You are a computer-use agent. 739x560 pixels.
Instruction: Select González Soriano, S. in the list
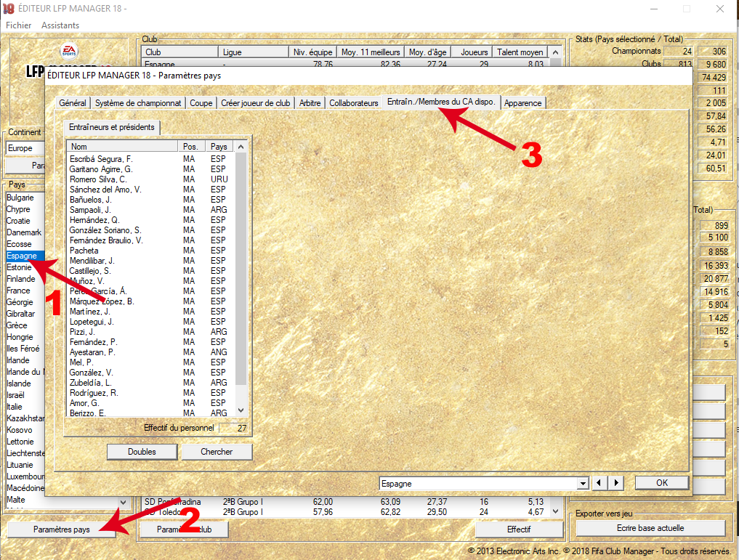pyautogui.click(x=151, y=230)
